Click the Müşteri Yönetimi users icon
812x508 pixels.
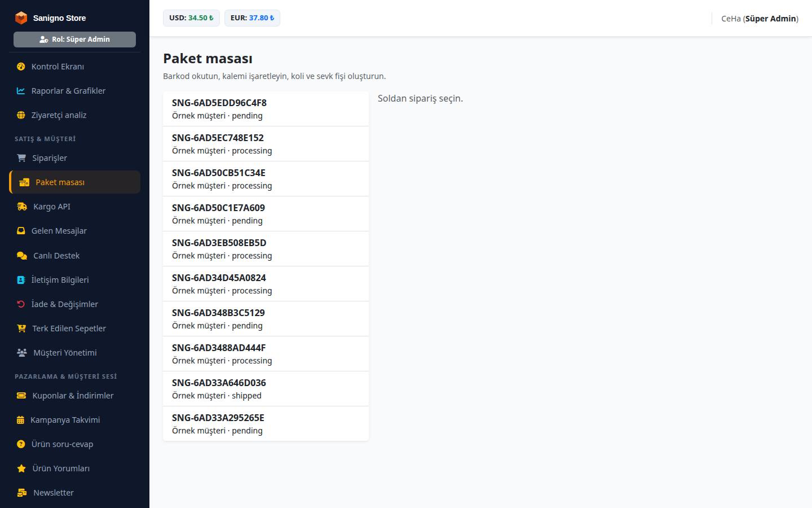pyautogui.click(x=22, y=353)
